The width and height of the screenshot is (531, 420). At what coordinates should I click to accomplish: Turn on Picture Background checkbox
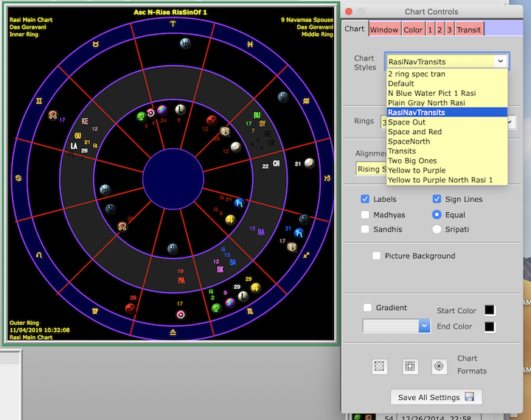tap(377, 256)
